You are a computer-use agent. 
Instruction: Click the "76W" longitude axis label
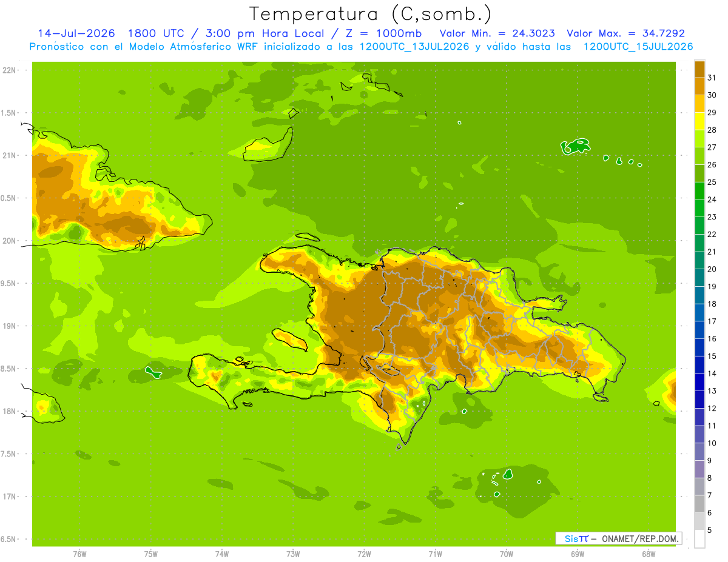[79, 554]
